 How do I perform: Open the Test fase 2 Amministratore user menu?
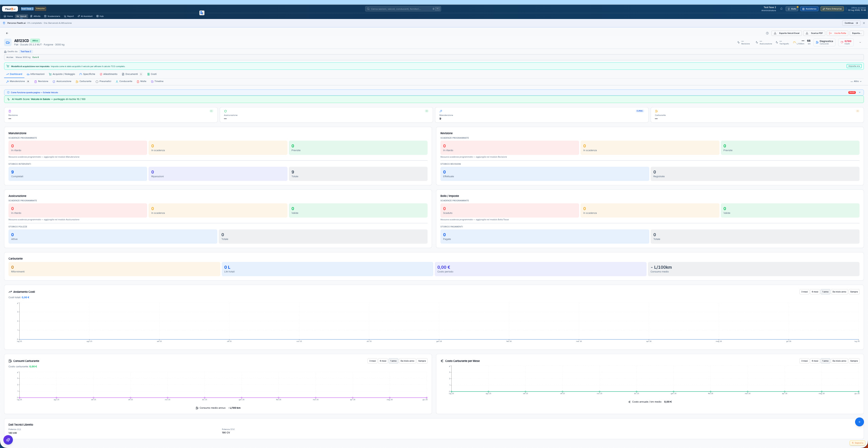pos(769,9)
